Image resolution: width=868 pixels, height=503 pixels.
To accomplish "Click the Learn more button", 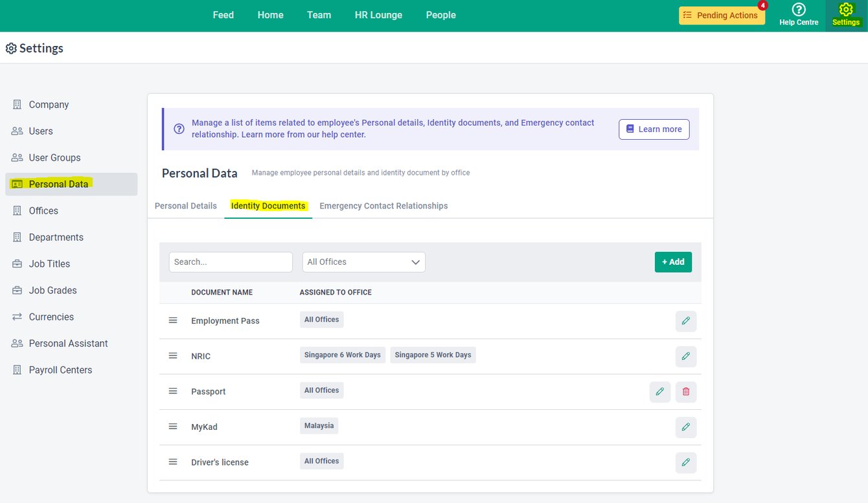I will click(654, 129).
